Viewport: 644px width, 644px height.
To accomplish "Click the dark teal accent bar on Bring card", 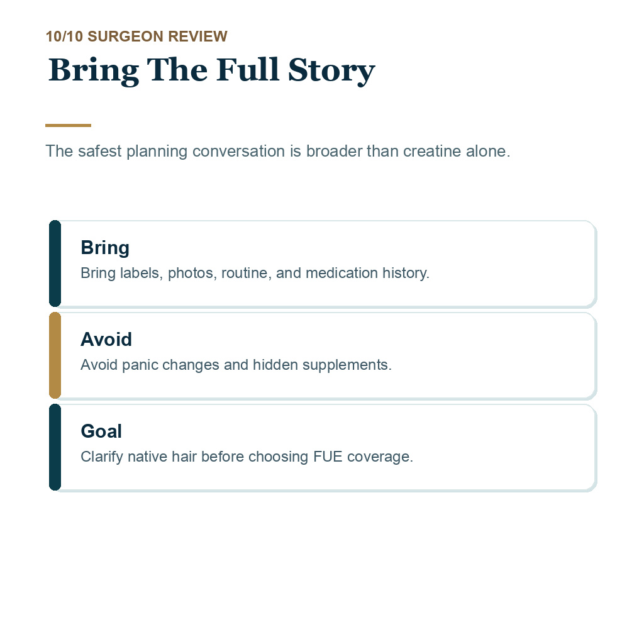I will 55,264.
